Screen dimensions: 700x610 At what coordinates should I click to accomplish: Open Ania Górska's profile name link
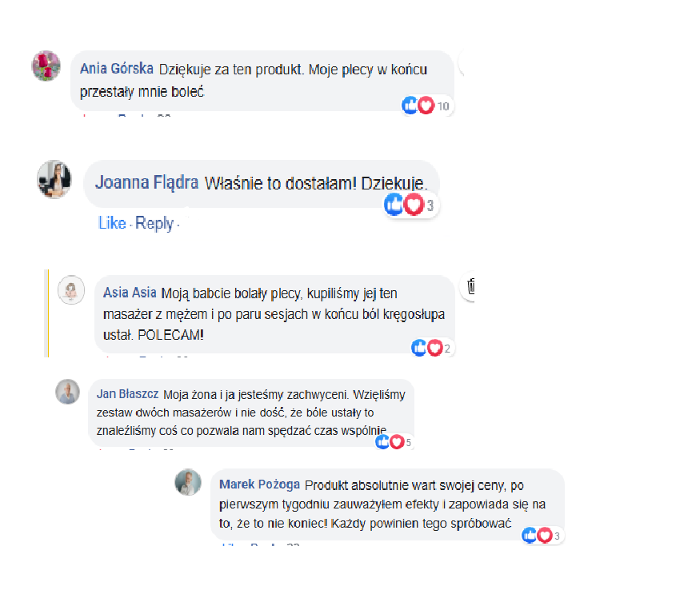pos(117,69)
